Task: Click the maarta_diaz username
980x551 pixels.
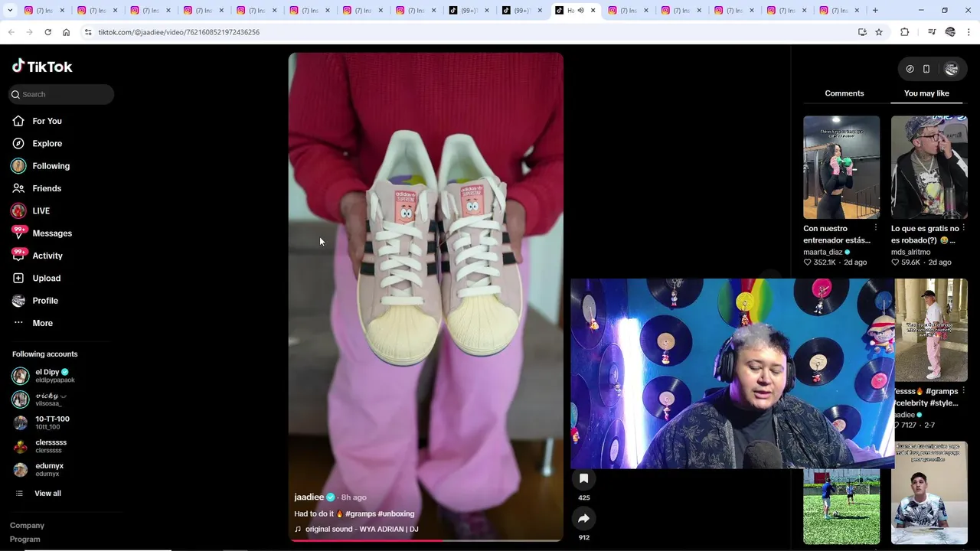Action: [822, 252]
